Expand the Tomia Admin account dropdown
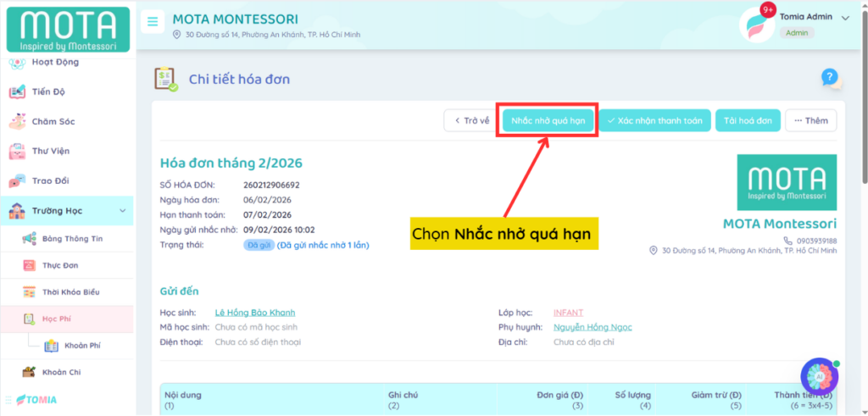Image resolution: width=868 pixels, height=416 pixels. (844, 18)
